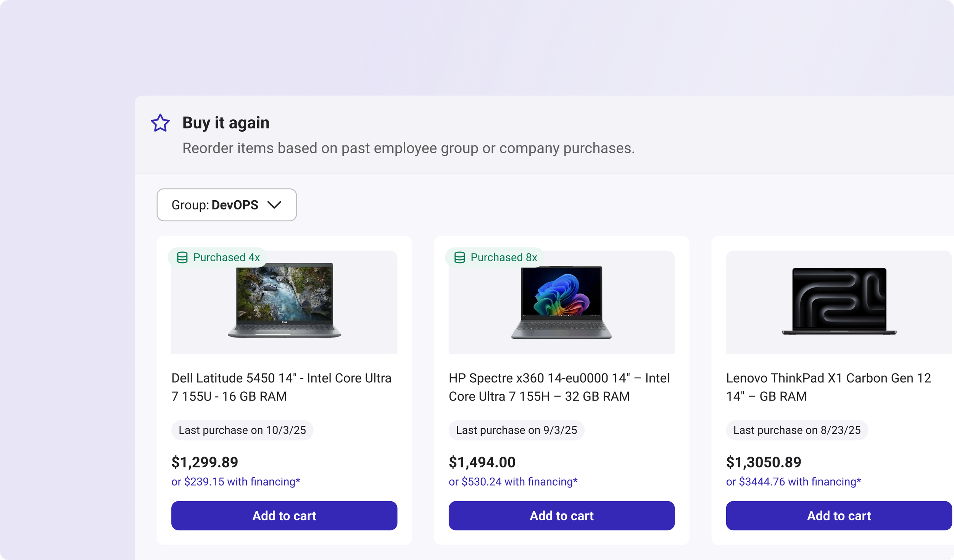Screen dimensions: 954x560
Task: Open the Group: DevOPS dropdown
Action: coord(226,205)
